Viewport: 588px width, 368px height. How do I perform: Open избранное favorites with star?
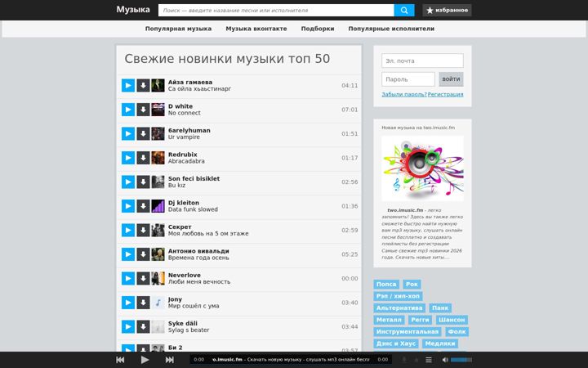coord(447,10)
